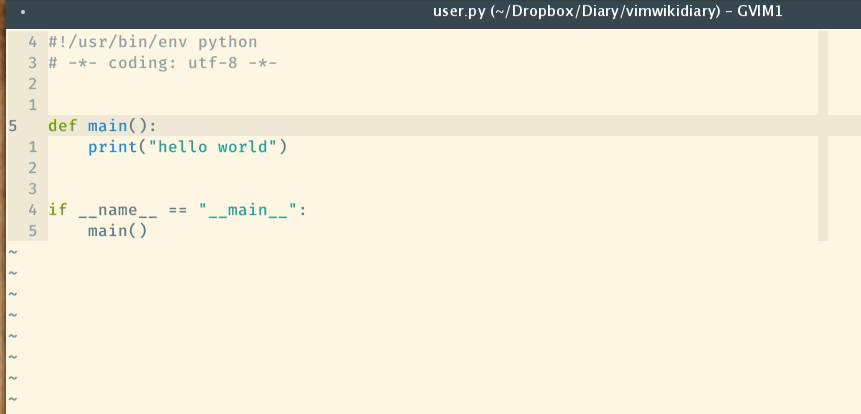Place cursor on the shebang python line

pyautogui.click(x=152, y=42)
